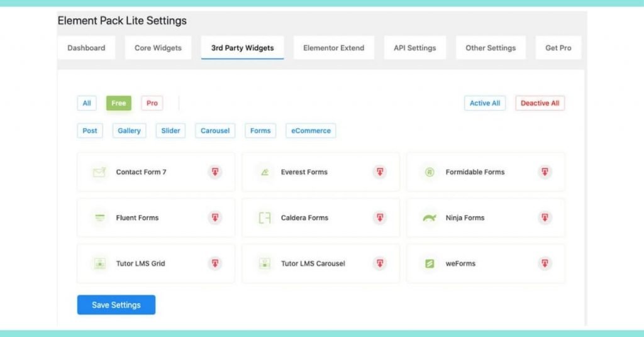Click the Caldera Forms bracket icon
The height and width of the screenshot is (337, 644).
click(x=265, y=218)
